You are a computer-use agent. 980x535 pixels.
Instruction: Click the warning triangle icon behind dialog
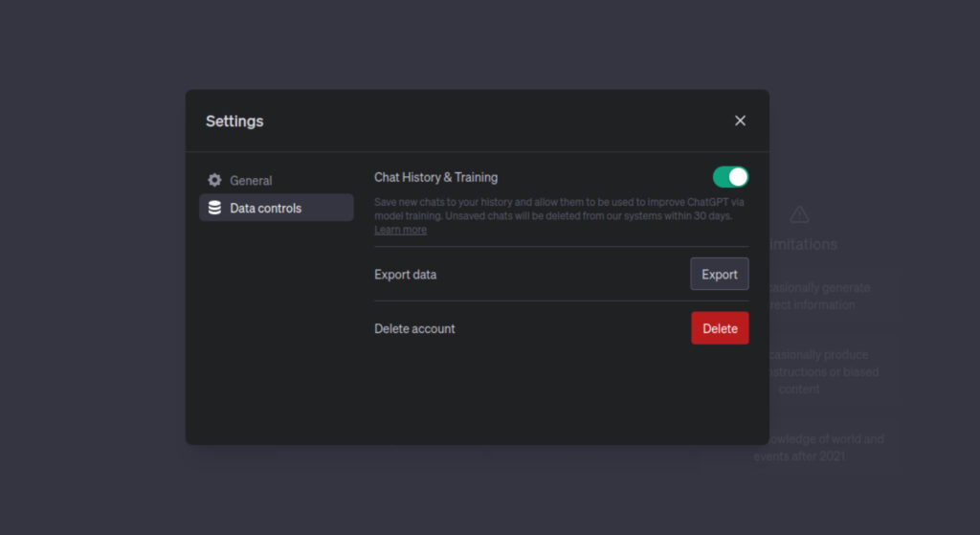pyautogui.click(x=799, y=215)
